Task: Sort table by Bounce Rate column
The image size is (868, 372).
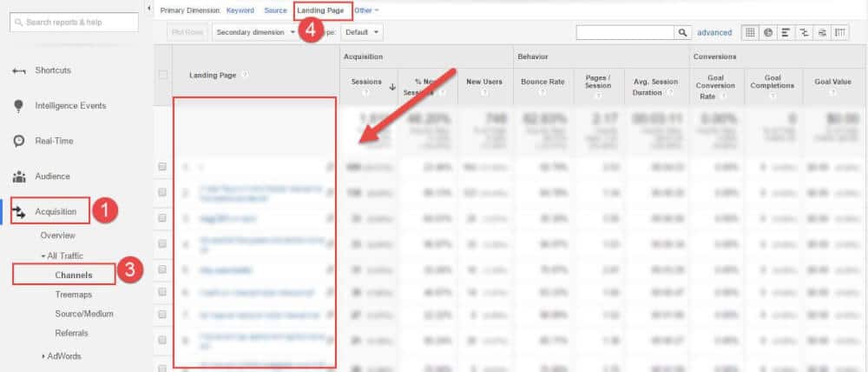Action: pos(542,82)
